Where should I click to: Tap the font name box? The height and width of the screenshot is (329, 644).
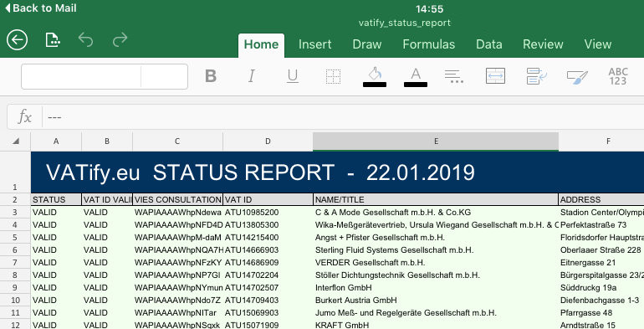(x=81, y=76)
